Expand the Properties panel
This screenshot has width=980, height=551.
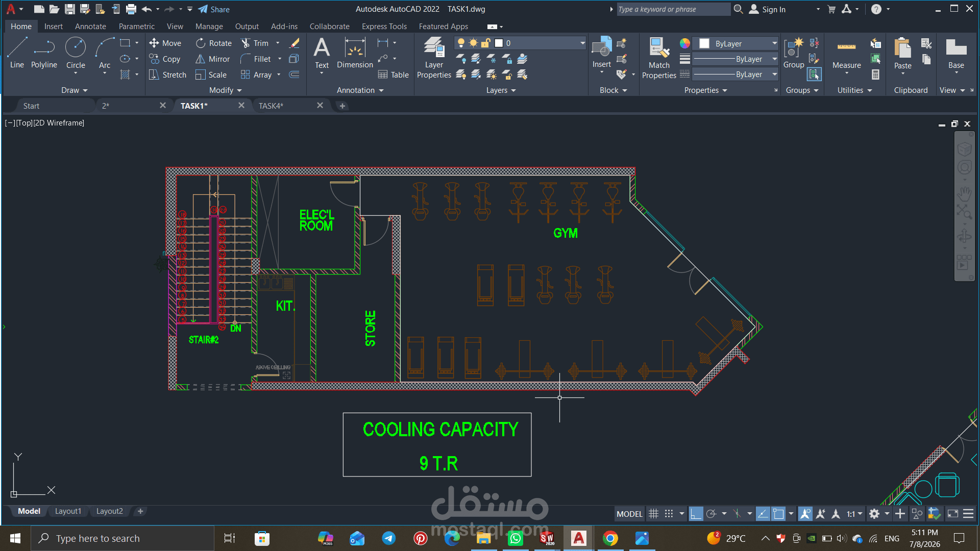coord(705,90)
